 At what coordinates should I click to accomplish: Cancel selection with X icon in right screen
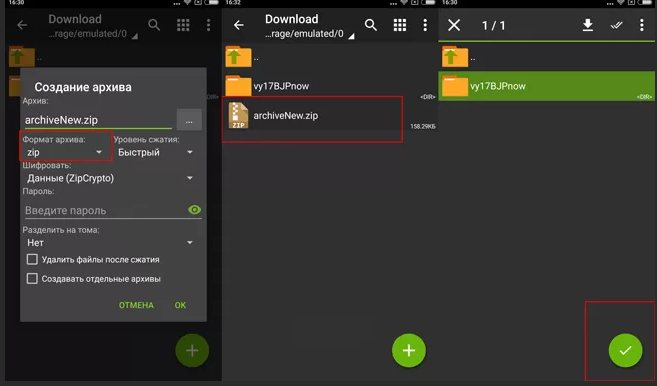click(x=454, y=25)
